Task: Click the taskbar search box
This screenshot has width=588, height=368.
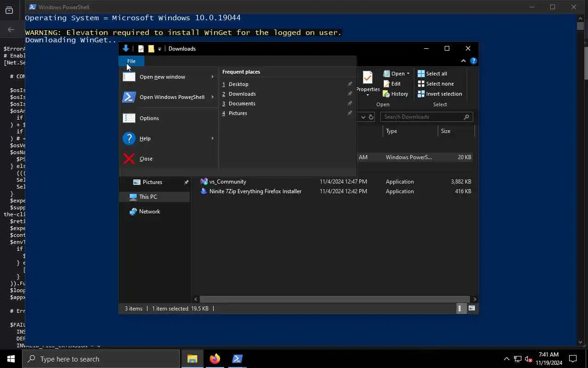Action: coord(101,359)
